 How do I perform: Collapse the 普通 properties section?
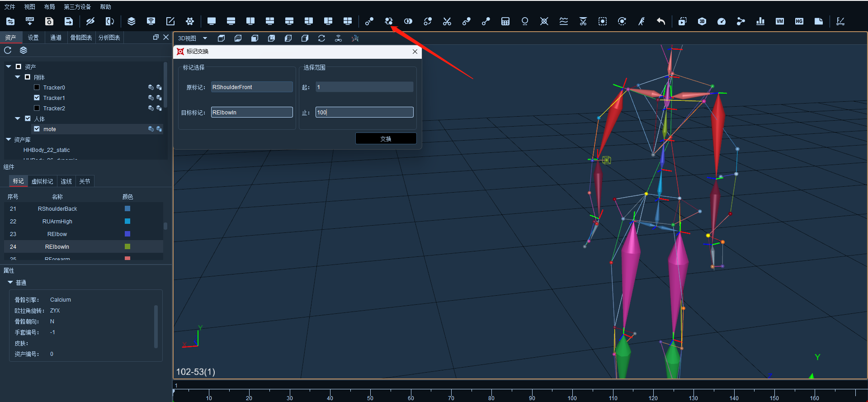pyautogui.click(x=10, y=282)
